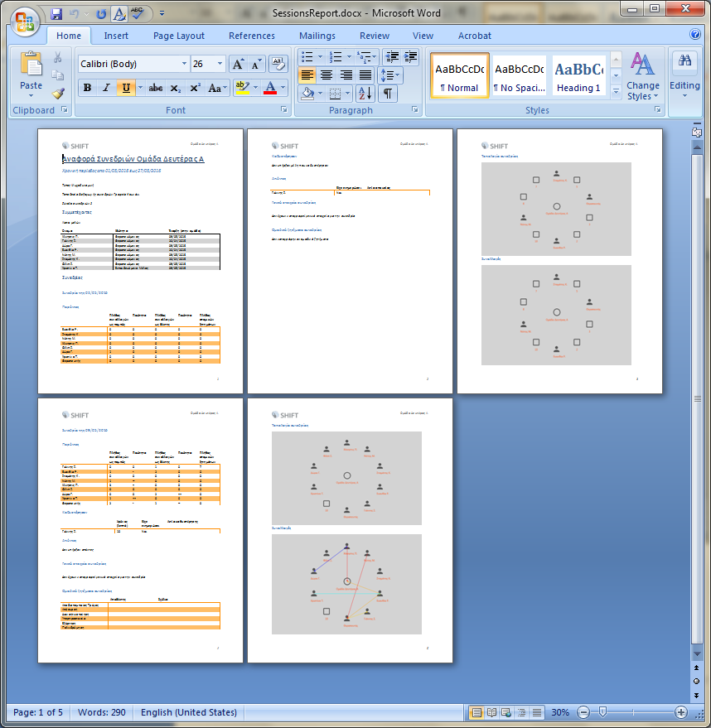This screenshot has height=728, width=711.
Task: Open the Insert ribbon tab
Action: tap(116, 36)
